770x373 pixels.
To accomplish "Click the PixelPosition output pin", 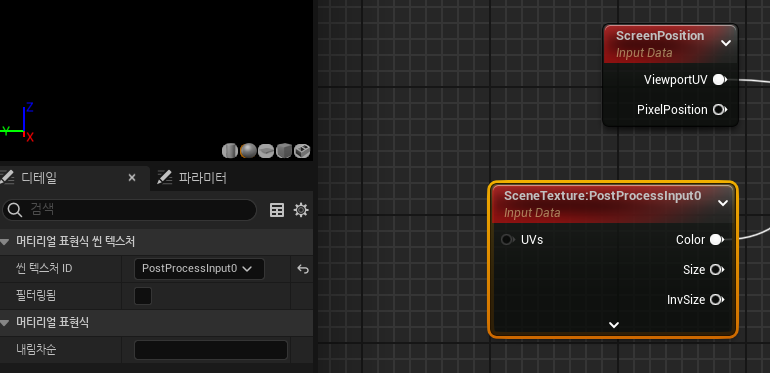I will click(x=719, y=109).
